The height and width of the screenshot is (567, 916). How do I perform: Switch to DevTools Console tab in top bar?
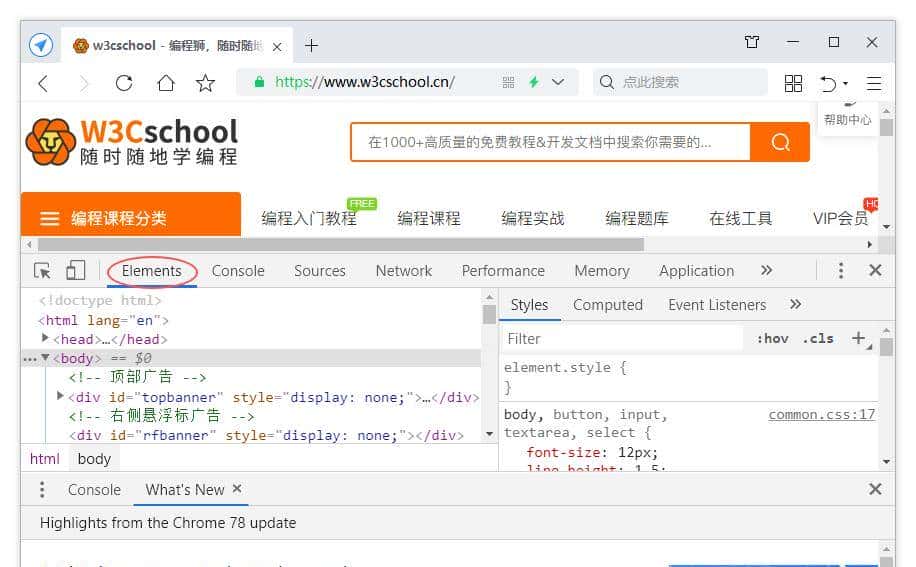[x=238, y=271]
